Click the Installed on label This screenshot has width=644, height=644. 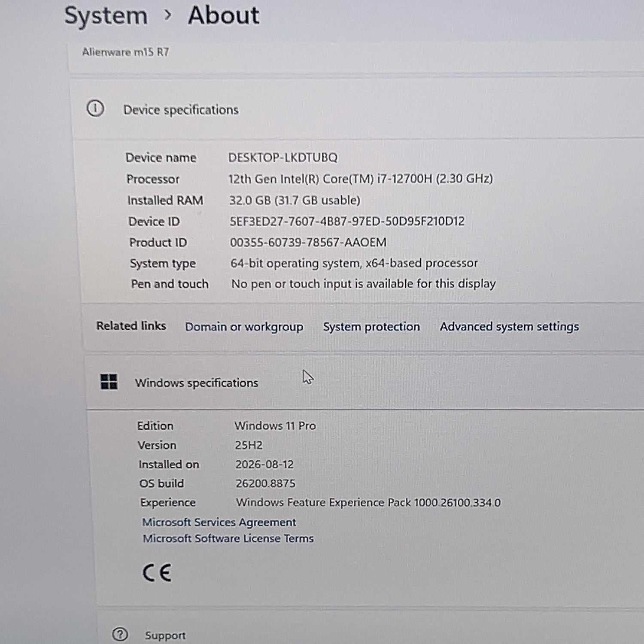[169, 464]
